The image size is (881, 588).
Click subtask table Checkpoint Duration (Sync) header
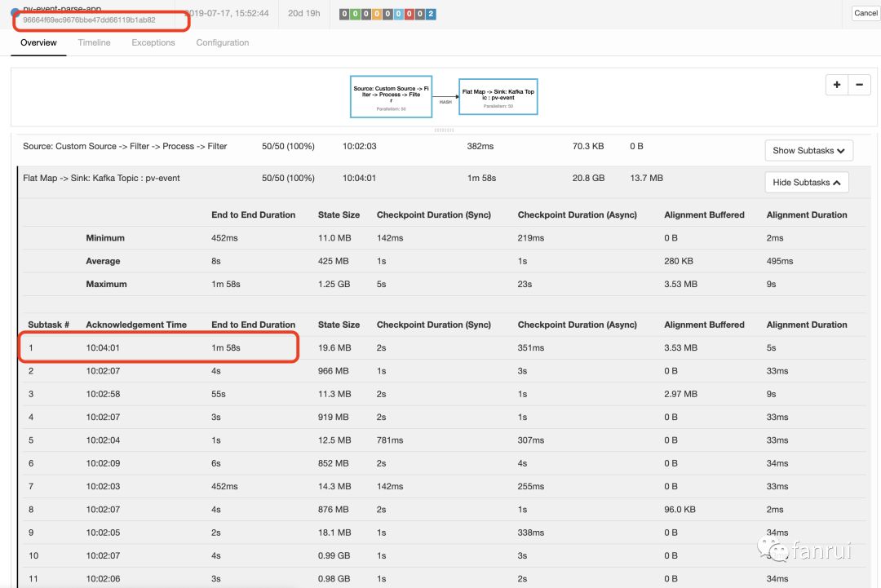(x=434, y=325)
